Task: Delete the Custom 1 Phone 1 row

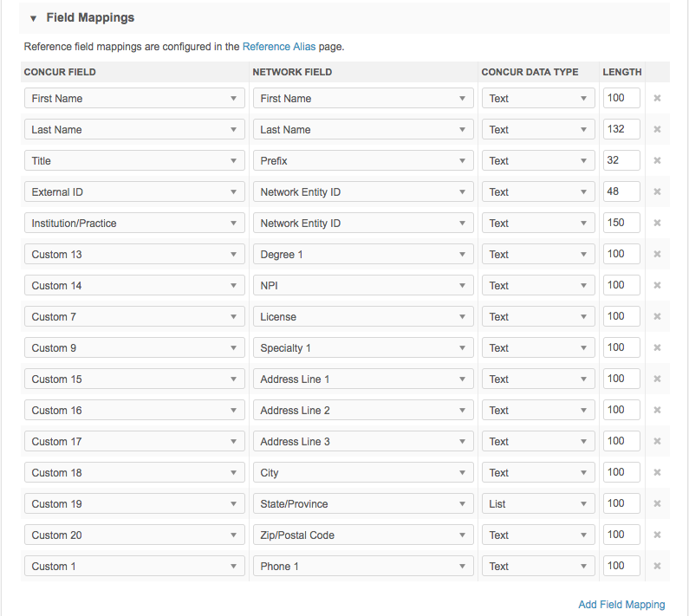Action: coord(657,567)
